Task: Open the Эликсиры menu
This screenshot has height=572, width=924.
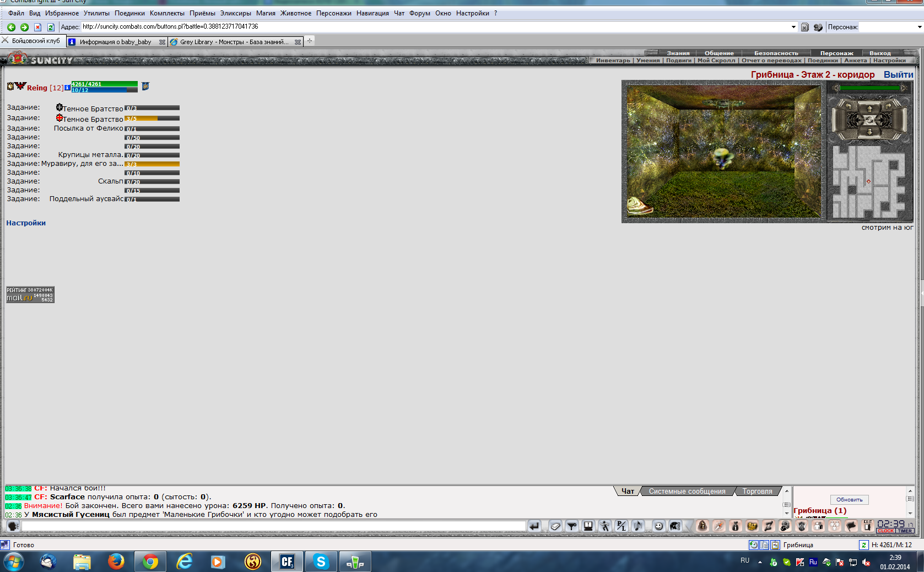Action: point(235,13)
